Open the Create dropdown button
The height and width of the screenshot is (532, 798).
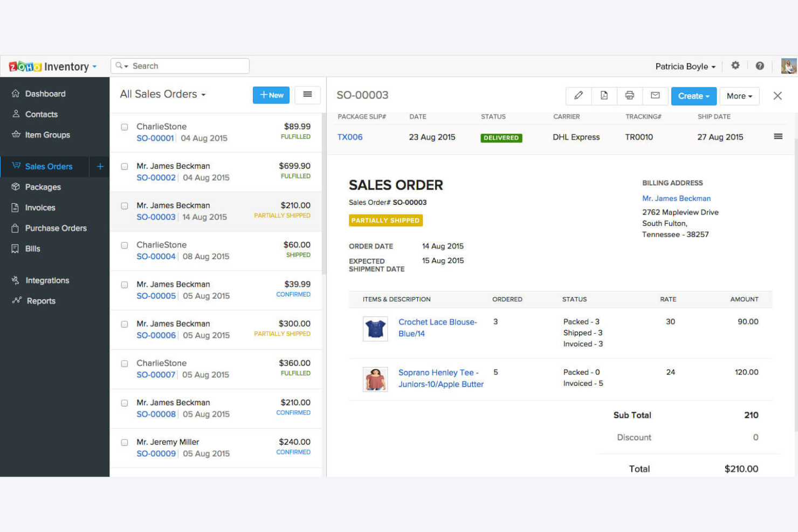coord(693,96)
